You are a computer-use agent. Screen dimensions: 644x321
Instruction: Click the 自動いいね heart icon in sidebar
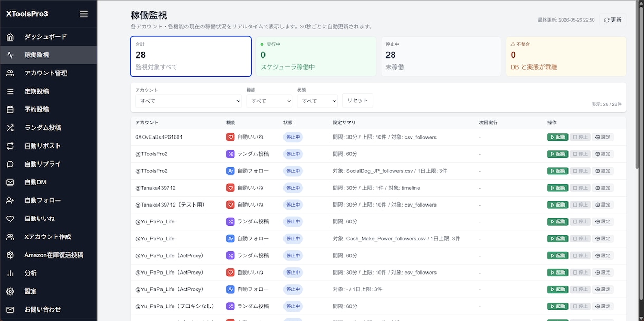pyautogui.click(x=10, y=219)
